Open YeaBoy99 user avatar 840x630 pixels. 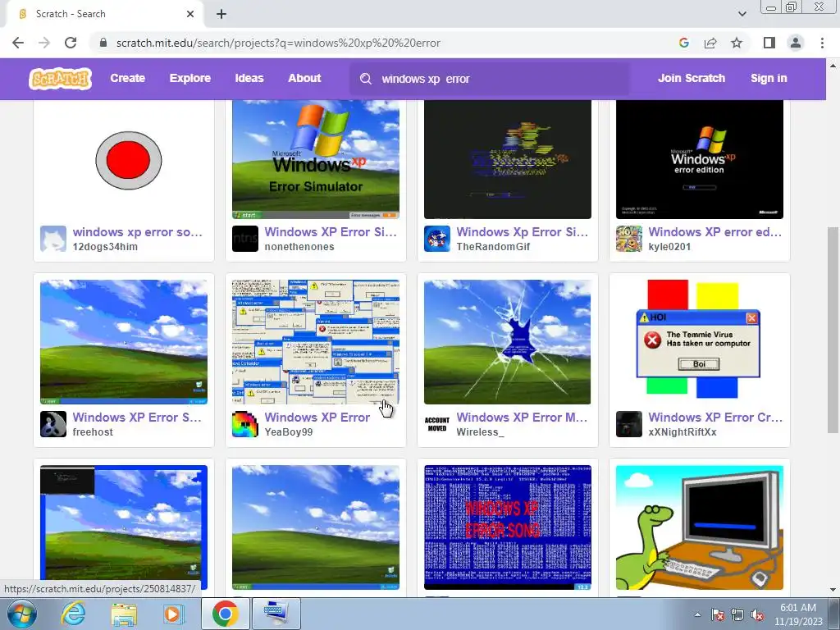click(244, 424)
